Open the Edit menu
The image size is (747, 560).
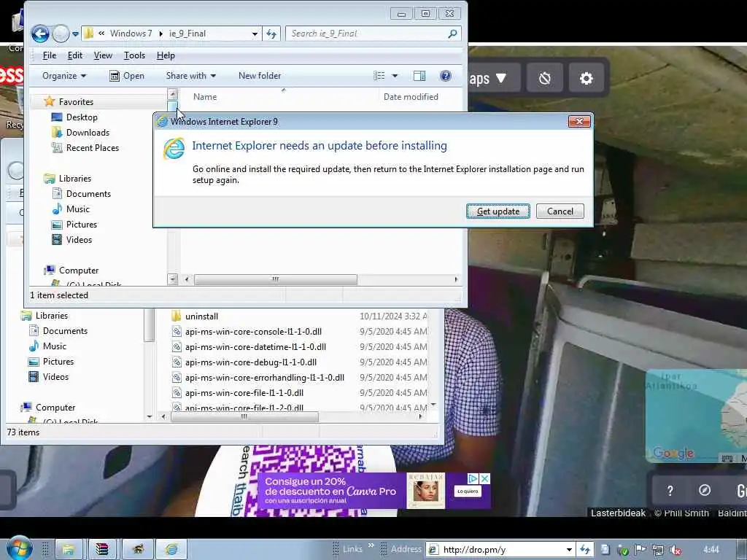[x=75, y=55]
